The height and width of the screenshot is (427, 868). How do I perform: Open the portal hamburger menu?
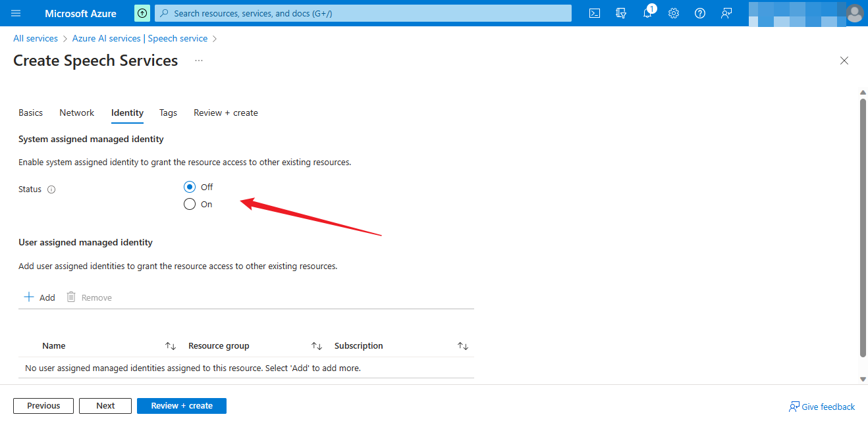(x=16, y=13)
